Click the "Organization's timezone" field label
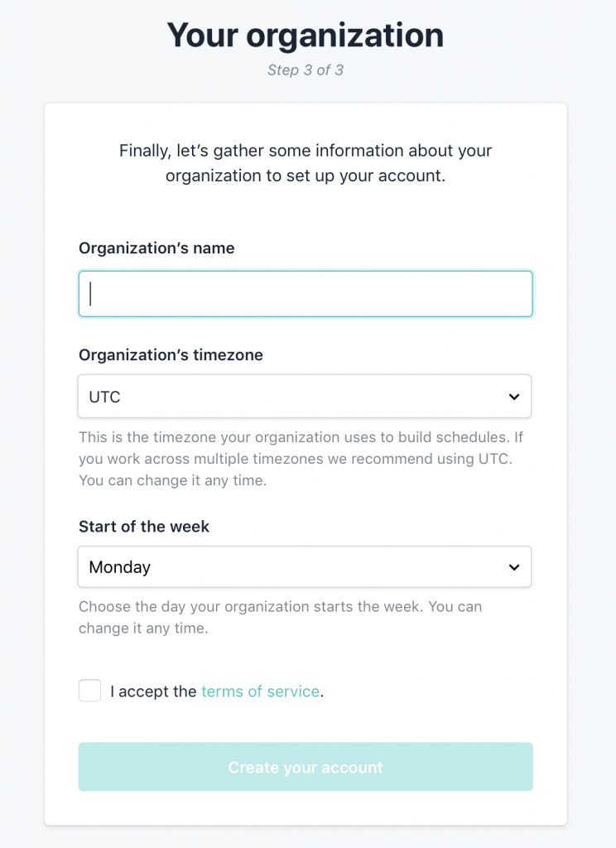616x848 pixels. click(171, 355)
